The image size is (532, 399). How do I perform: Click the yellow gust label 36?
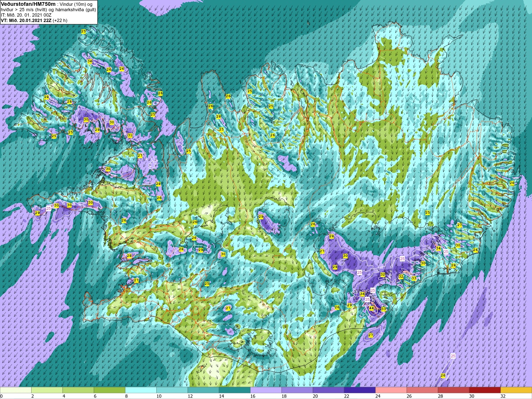pyautogui.click(x=362, y=294)
